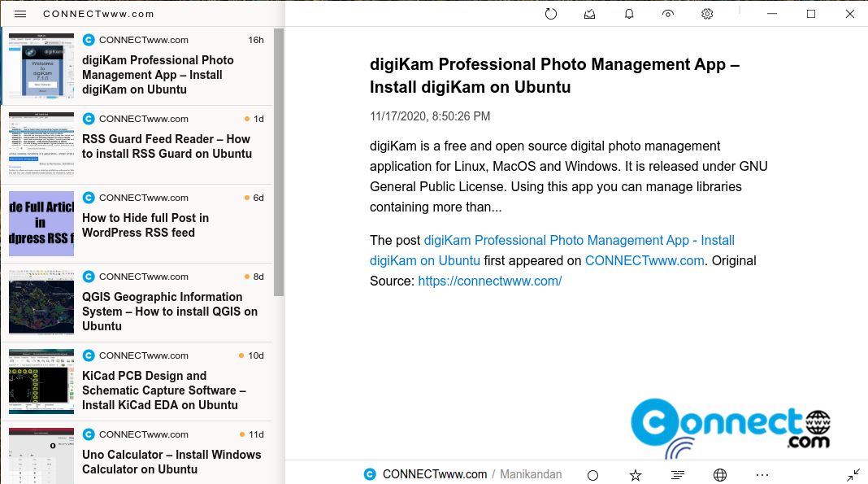Open settings gear icon
The height and width of the screenshot is (484, 868).
707,14
